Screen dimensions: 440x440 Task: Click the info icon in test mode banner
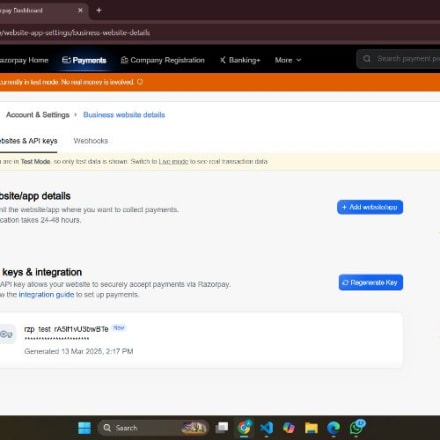click(x=140, y=82)
